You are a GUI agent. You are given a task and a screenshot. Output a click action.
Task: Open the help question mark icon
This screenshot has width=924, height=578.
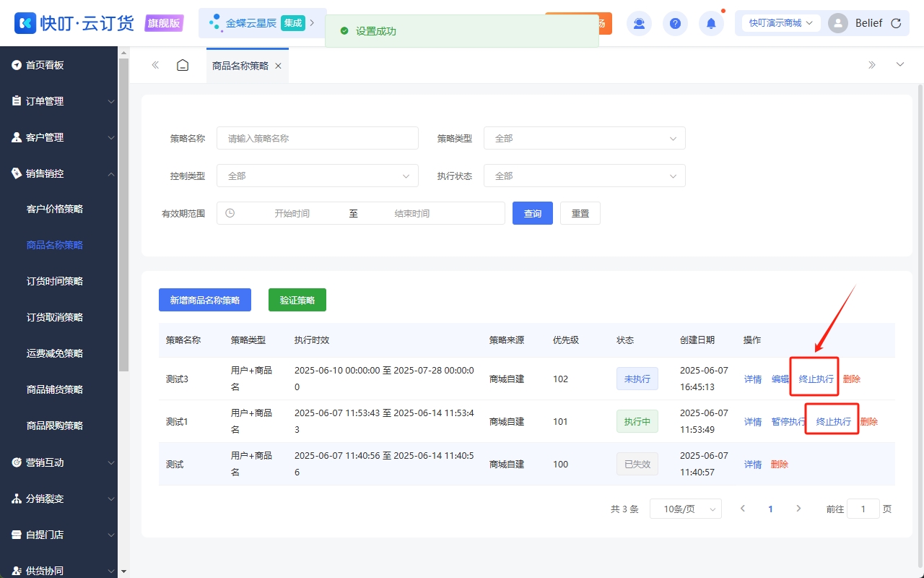click(675, 23)
